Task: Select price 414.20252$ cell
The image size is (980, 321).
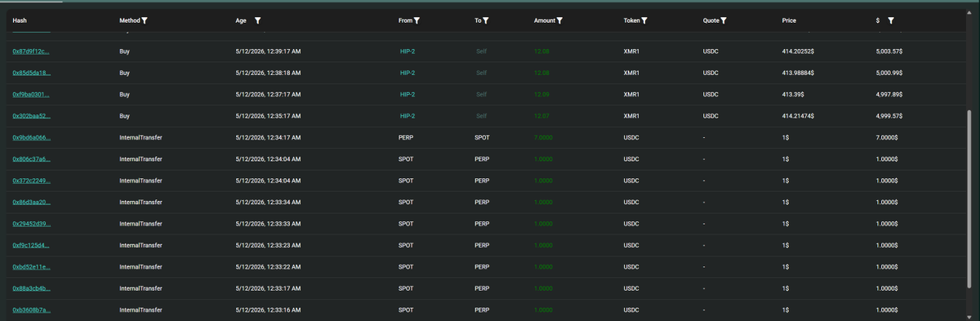Action: click(x=799, y=51)
